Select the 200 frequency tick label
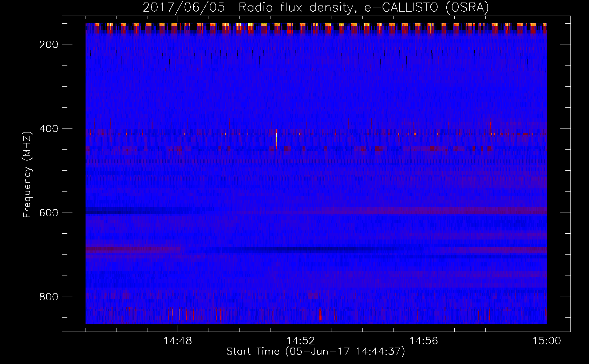The height and width of the screenshot is (364, 589). click(48, 44)
